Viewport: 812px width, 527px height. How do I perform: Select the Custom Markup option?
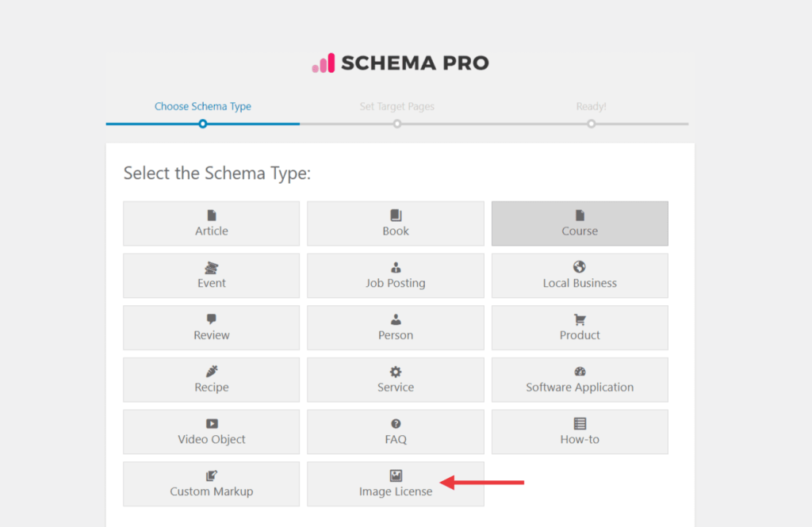pyautogui.click(x=211, y=484)
